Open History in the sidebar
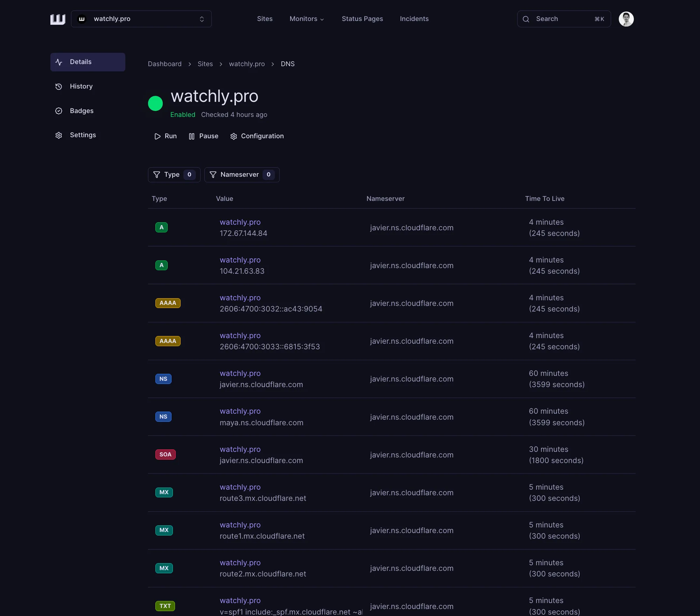Viewport: 700px width, 616px height. point(81,86)
